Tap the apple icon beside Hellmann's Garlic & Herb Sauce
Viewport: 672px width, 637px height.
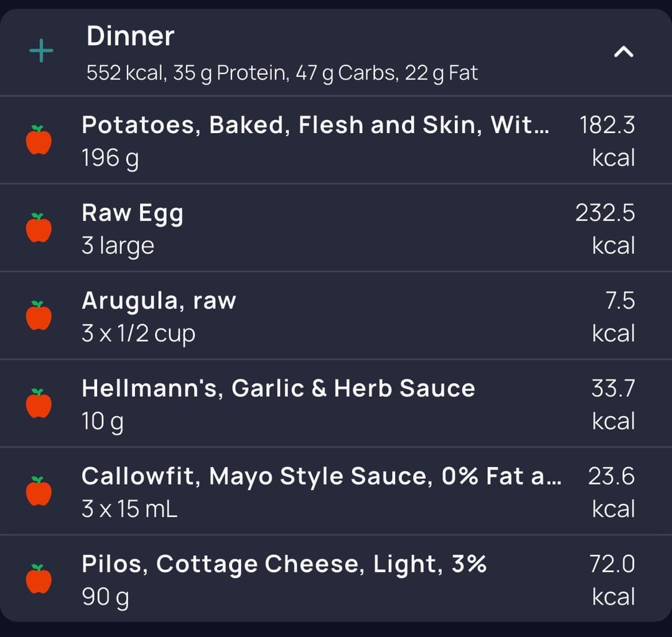click(39, 403)
